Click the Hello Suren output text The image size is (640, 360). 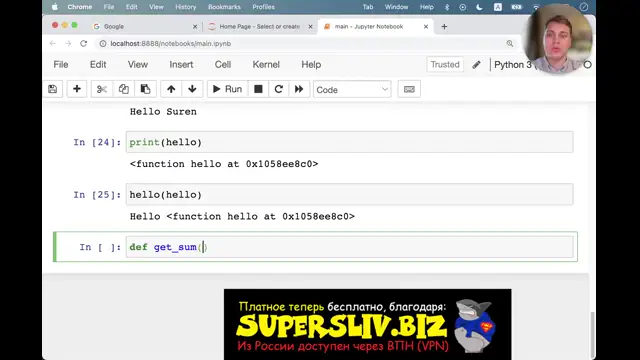[163, 112]
